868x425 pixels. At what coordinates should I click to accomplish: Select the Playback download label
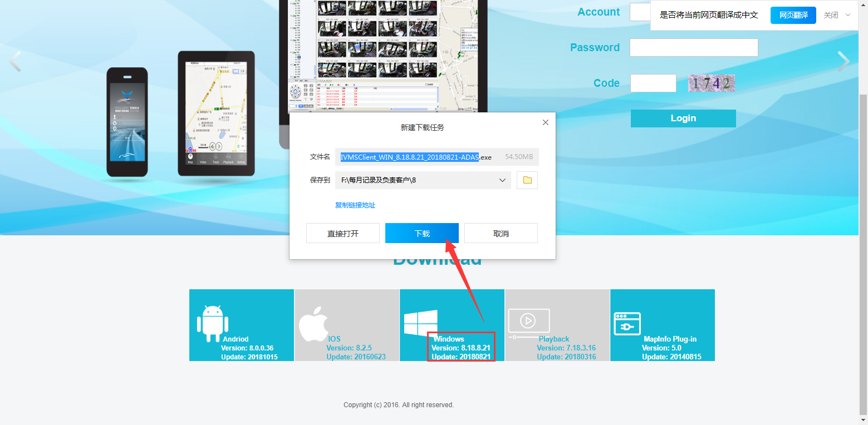[x=554, y=339]
